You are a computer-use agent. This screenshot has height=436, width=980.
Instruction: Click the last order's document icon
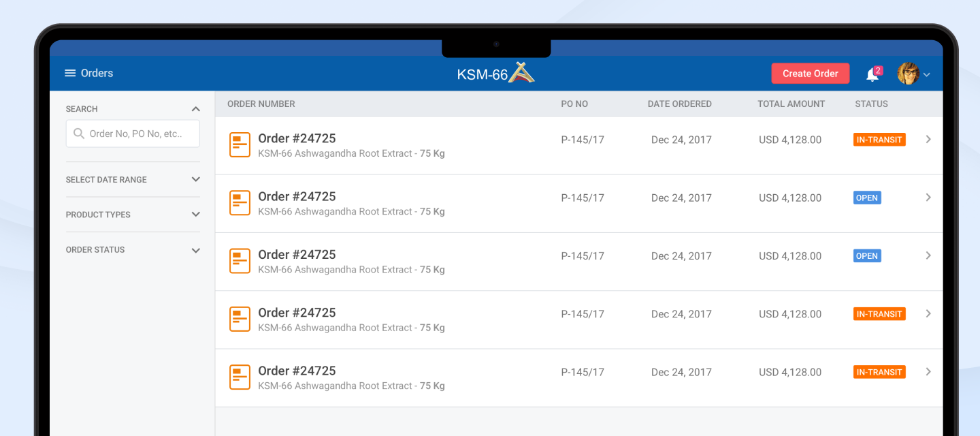point(240,377)
